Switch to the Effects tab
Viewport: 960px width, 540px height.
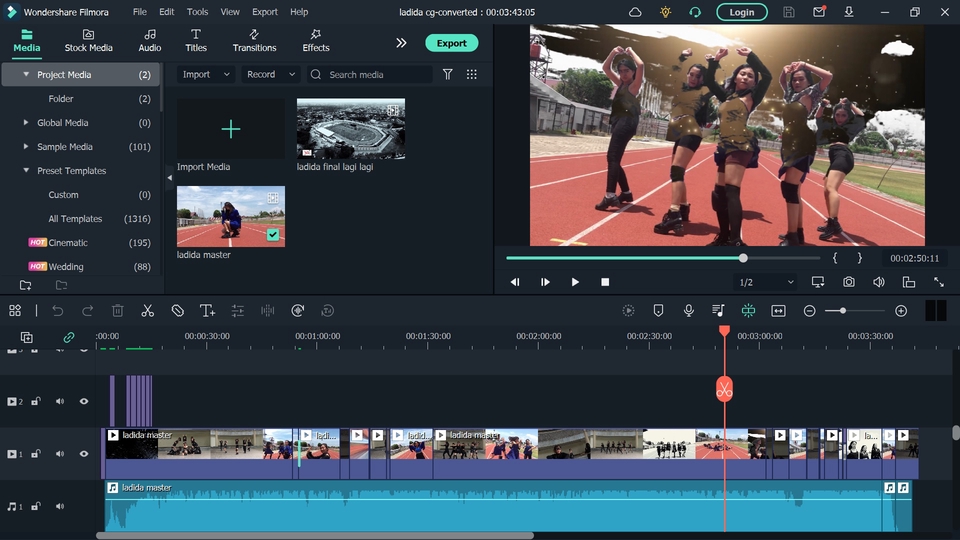tap(315, 40)
